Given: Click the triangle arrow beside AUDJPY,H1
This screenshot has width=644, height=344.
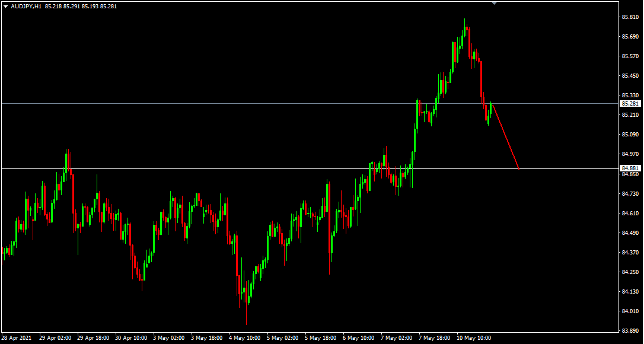Looking at the screenshot, I should tap(6, 7).
